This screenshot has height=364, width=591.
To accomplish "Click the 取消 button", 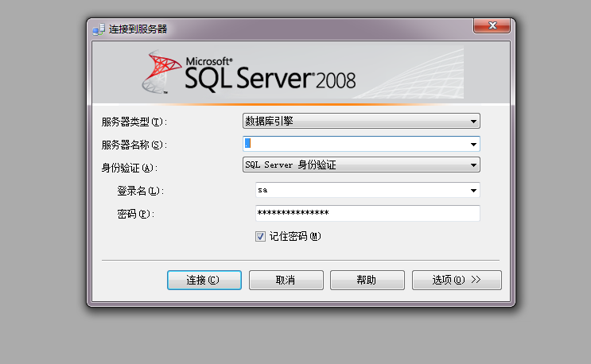I will tap(286, 280).
